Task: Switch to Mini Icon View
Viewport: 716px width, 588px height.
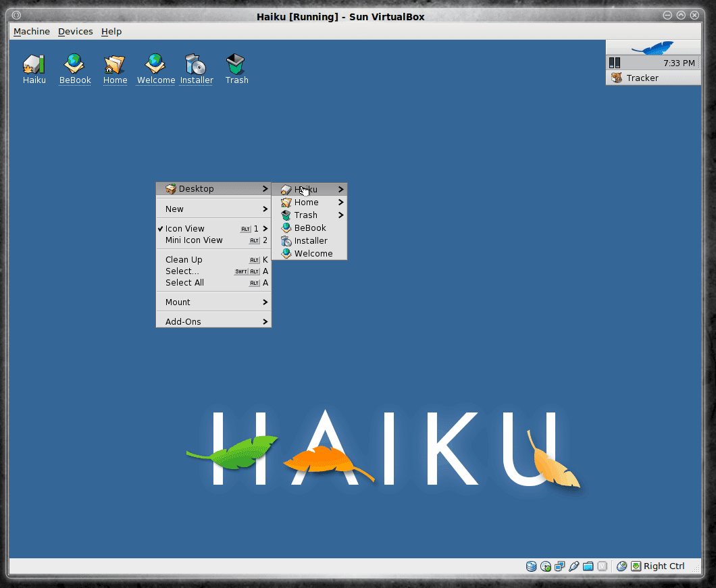Action: click(194, 240)
